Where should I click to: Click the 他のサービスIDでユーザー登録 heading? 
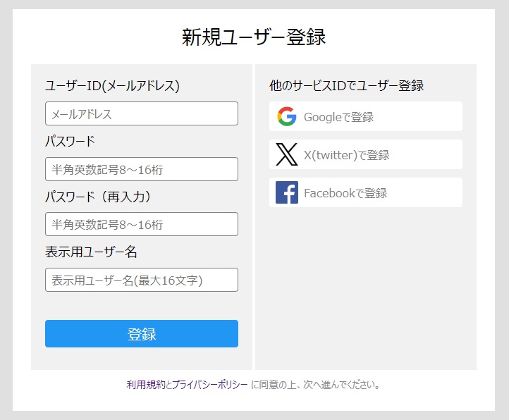pyautogui.click(x=347, y=86)
